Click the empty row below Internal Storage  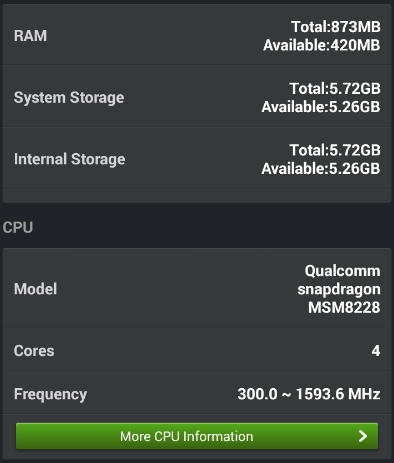pyautogui.click(x=197, y=196)
